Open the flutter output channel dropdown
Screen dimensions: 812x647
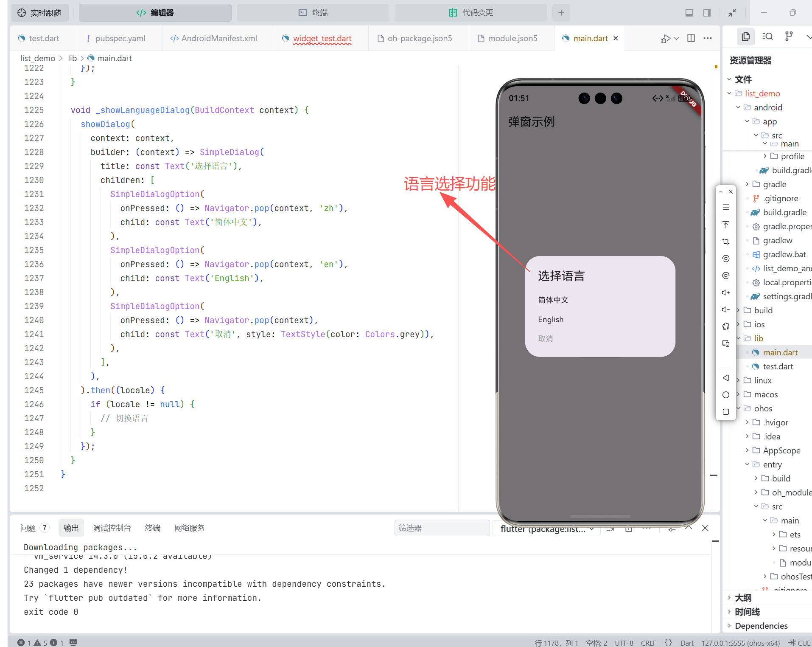[547, 529]
